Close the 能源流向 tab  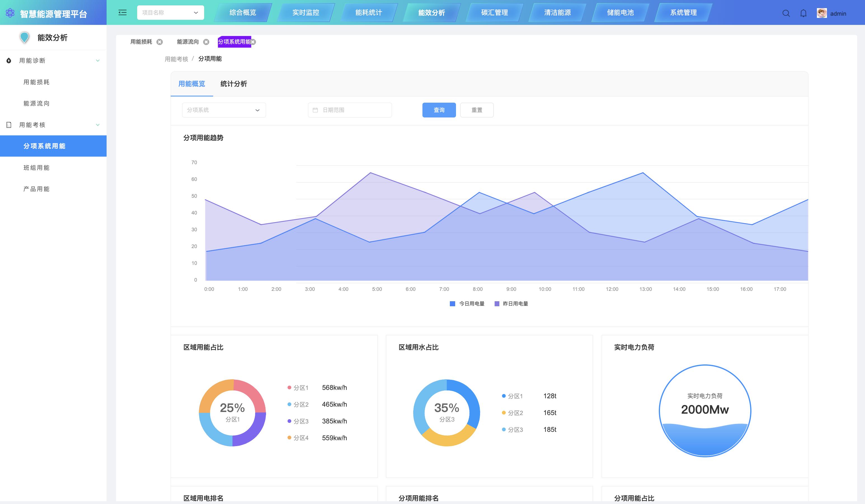[206, 42]
